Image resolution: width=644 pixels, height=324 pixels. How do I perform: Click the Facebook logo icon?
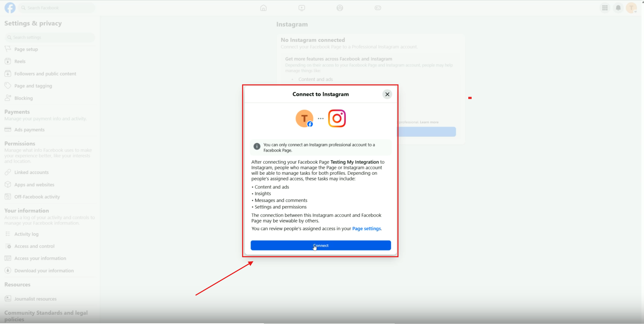[10, 8]
